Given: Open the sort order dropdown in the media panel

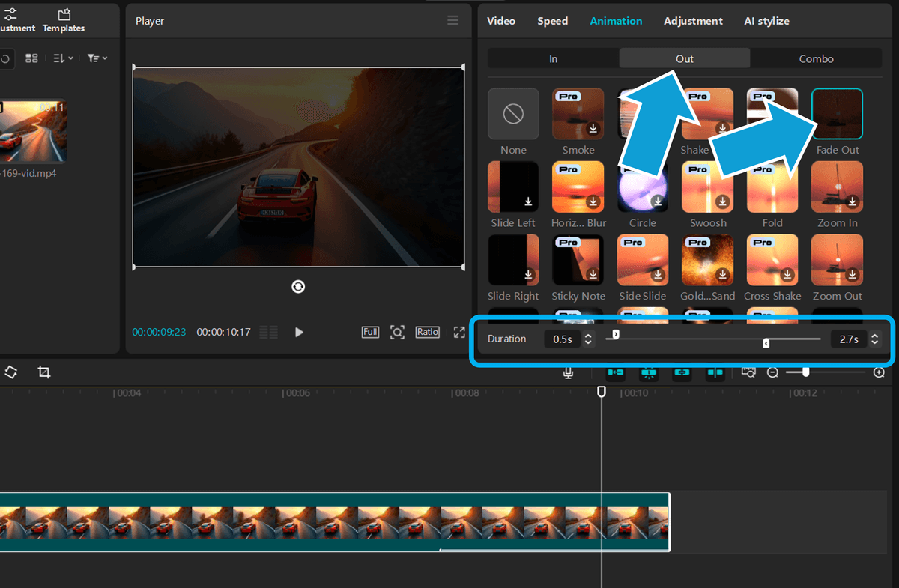Looking at the screenshot, I should click(x=64, y=58).
